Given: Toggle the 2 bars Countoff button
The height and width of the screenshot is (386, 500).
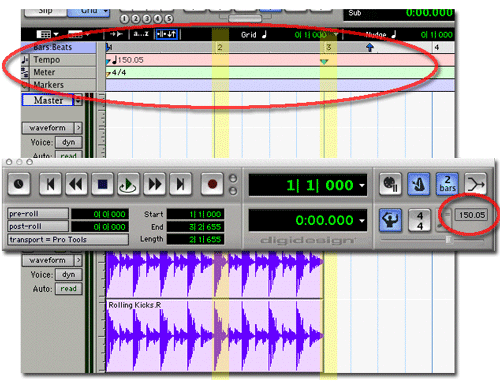Looking at the screenshot, I should [x=447, y=184].
